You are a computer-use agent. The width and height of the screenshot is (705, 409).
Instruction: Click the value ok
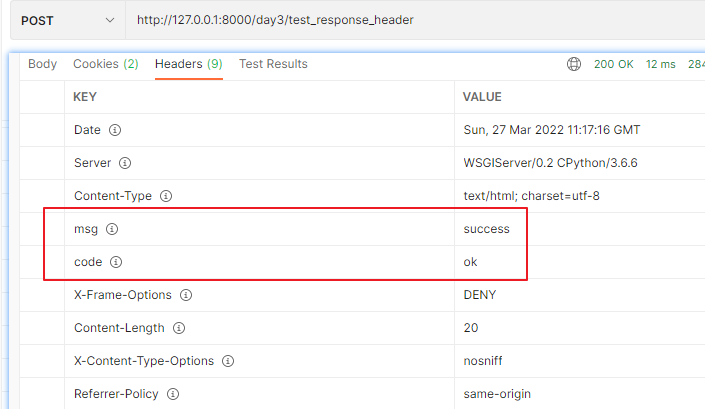[470, 262]
